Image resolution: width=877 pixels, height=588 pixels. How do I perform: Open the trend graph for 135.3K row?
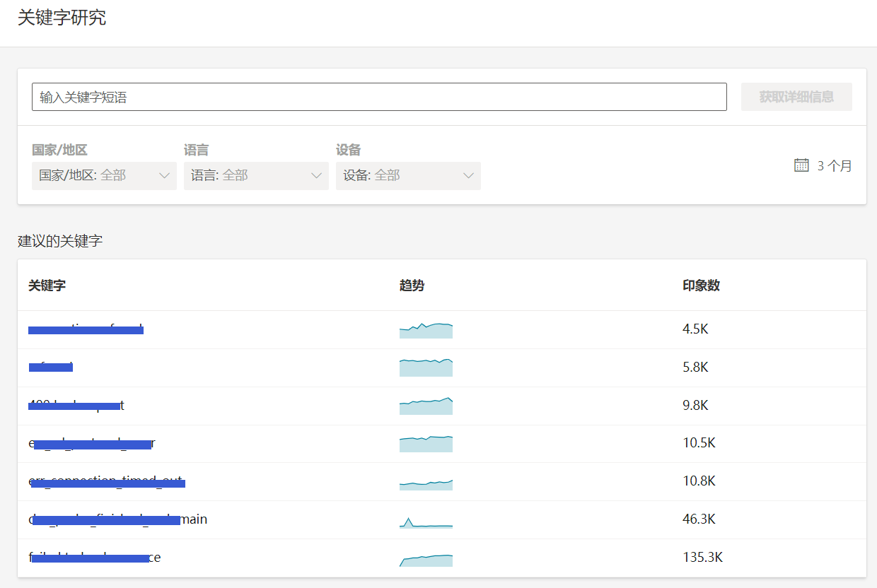tap(426, 559)
